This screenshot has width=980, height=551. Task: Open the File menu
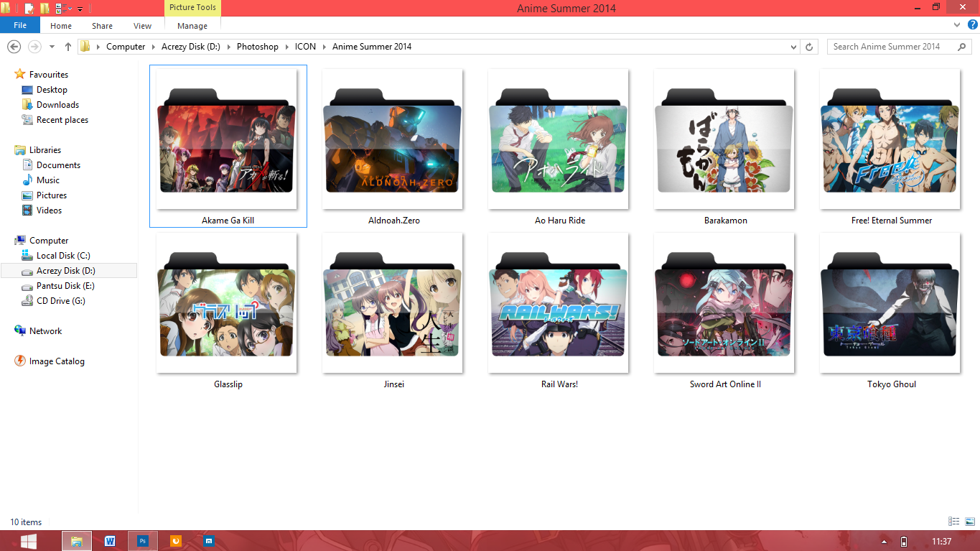19,24
